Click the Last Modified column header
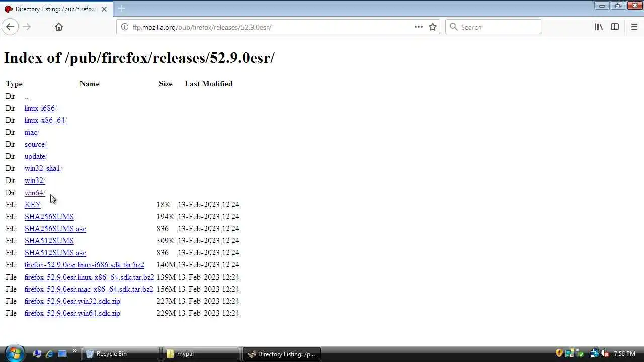The width and height of the screenshot is (644, 362). pos(208,84)
